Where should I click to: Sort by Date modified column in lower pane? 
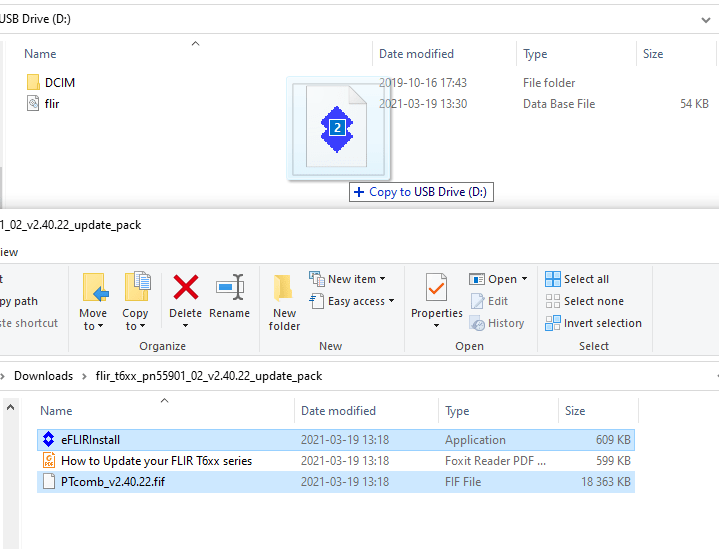click(338, 411)
